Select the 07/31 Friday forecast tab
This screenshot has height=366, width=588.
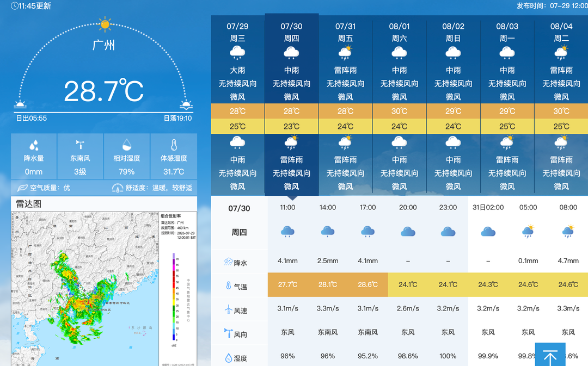[x=345, y=105]
